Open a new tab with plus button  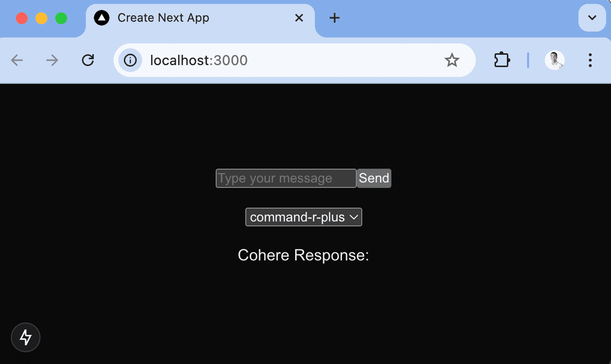tap(335, 18)
